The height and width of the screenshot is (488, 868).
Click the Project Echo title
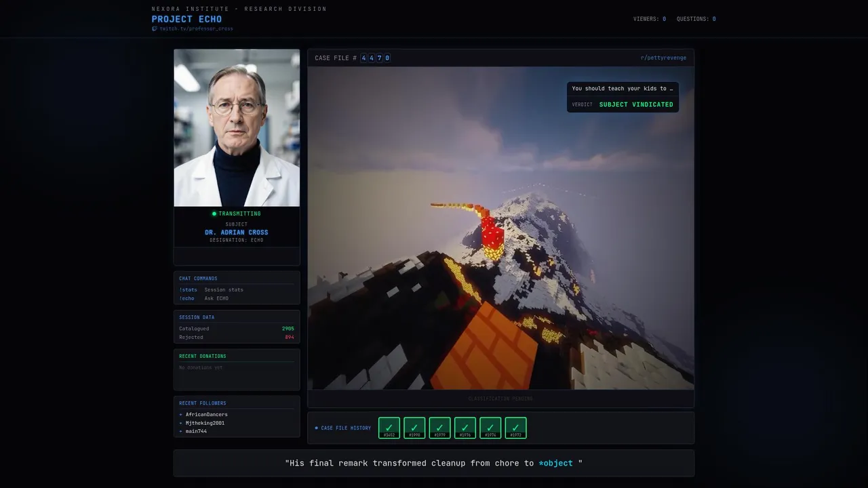coord(186,19)
